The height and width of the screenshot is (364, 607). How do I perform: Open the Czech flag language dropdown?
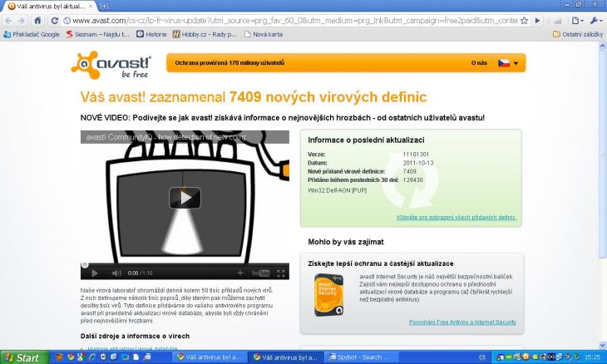pos(508,63)
